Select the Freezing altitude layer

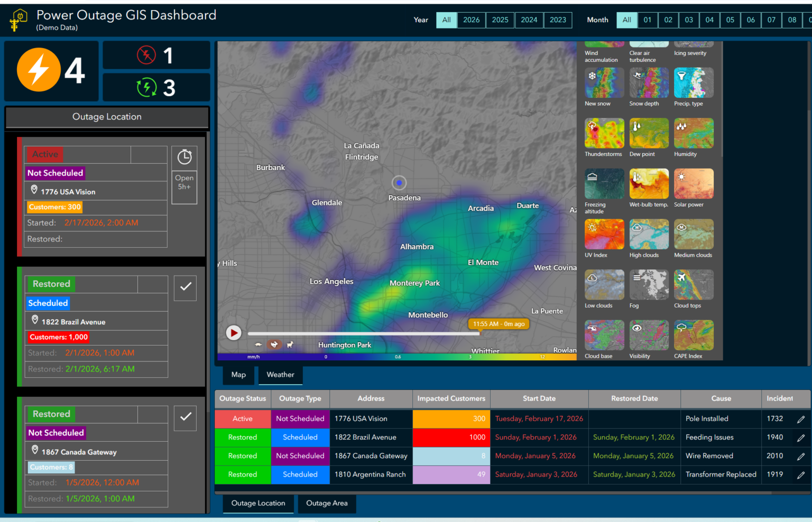pos(604,184)
